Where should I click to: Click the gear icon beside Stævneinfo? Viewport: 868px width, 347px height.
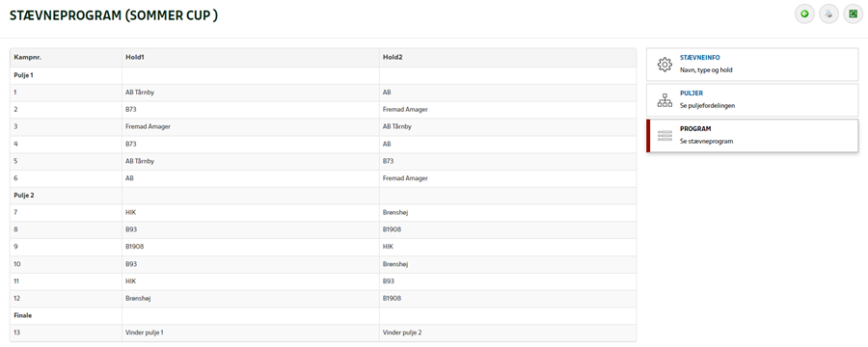pyautogui.click(x=665, y=65)
